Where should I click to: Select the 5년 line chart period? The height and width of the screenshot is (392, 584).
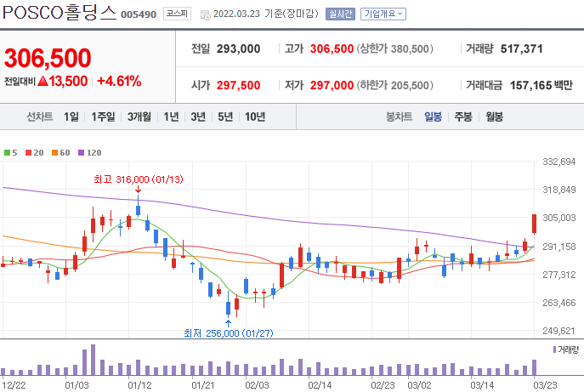click(225, 117)
